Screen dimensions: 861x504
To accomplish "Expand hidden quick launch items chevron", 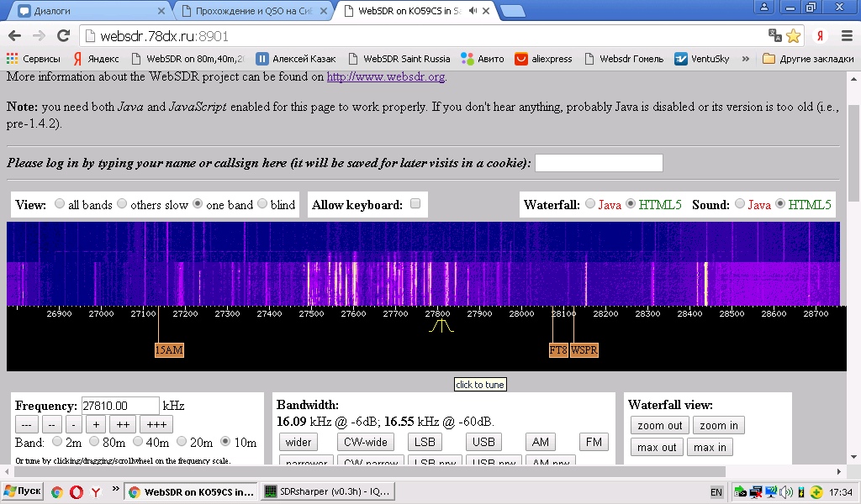I will coord(115,489).
